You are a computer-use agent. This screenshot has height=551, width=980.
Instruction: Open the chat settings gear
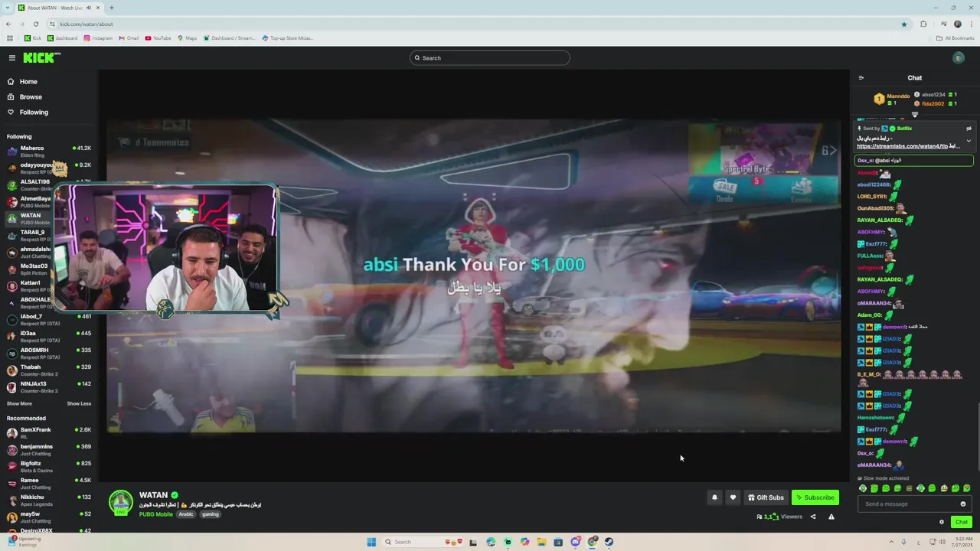tap(942, 522)
